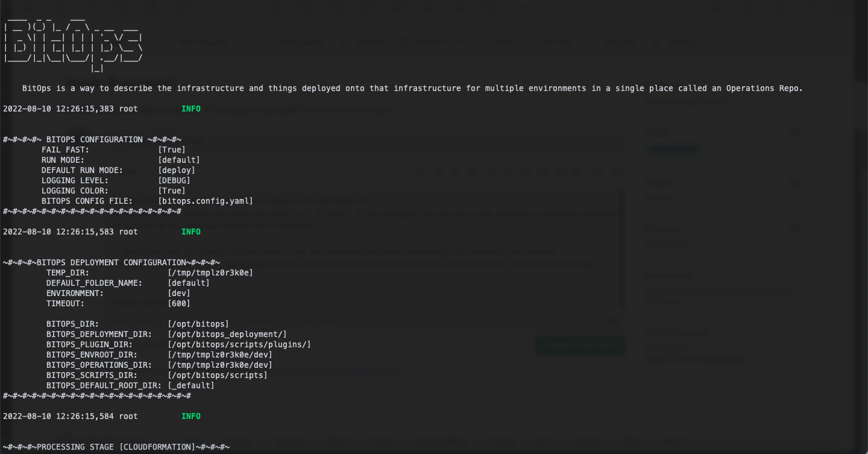Click the BITOPS_OPERATIONS_DIR path value
The width and height of the screenshot is (868, 454).
pos(220,365)
